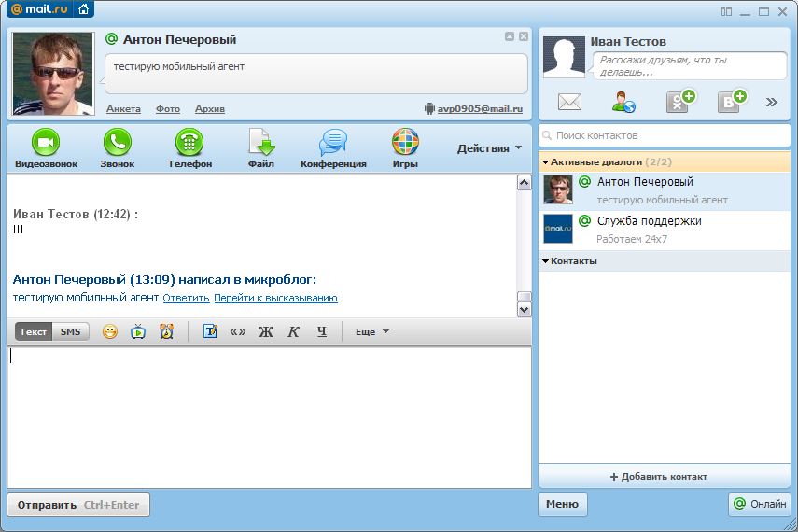Screen dimensions: 798x532
Task: Click inside the message input area
Action: (269, 417)
